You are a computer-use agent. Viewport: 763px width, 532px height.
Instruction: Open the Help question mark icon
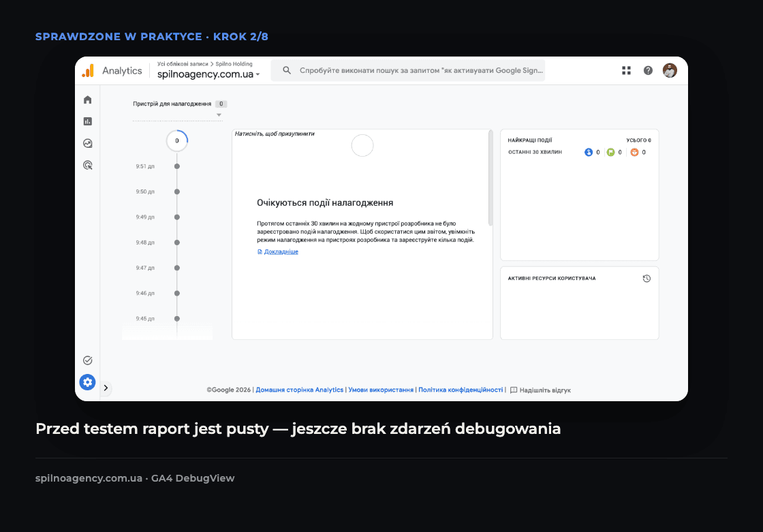pyautogui.click(x=648, y=71)
